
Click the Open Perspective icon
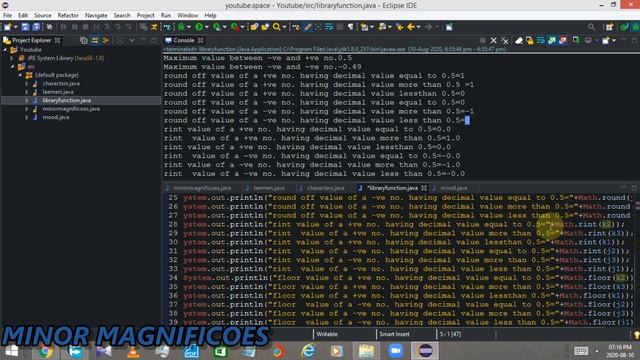(x=609, y=27)
